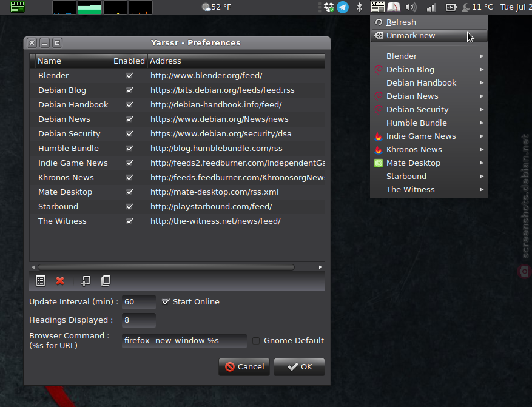This screenshot has height=407, width=532.
Task: Toggle Enabled checkbox for Starbound feed
Action: [130, 206]
